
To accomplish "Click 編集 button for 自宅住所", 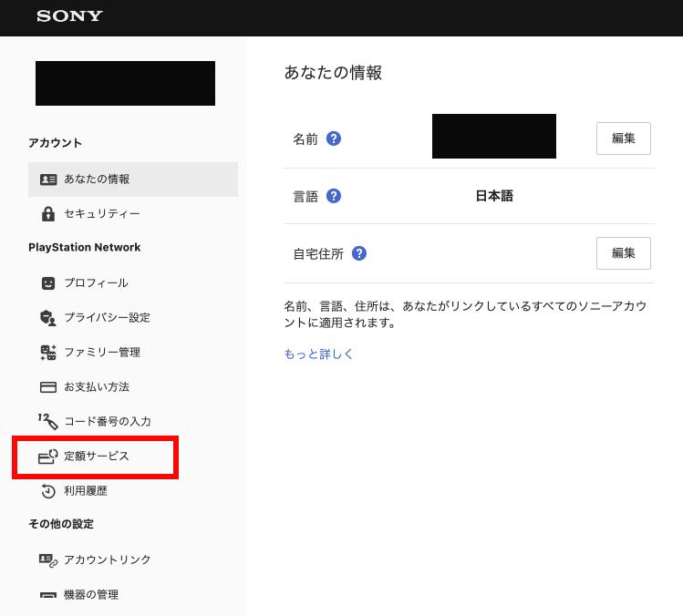I will pos(624,253).
